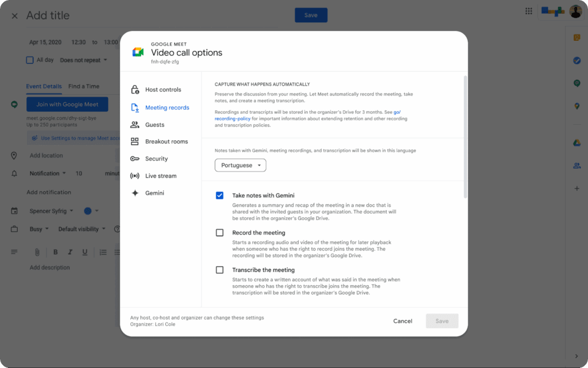Image resolution: width=588 pixels, height=368 pixels.
Task: Click the plus icon to get add-ons
Action: pos(577,189)
